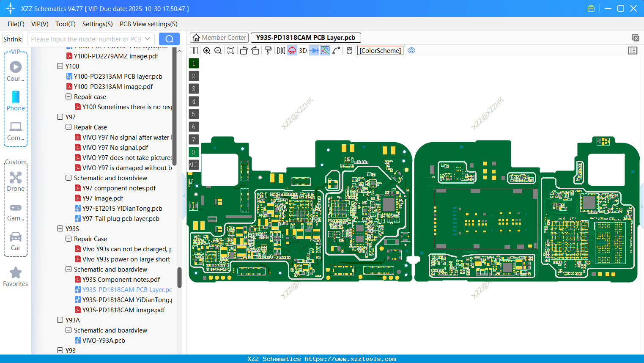Open the Tool menu
The height and width of the screenshot is (363, 644).
(65, 24)
